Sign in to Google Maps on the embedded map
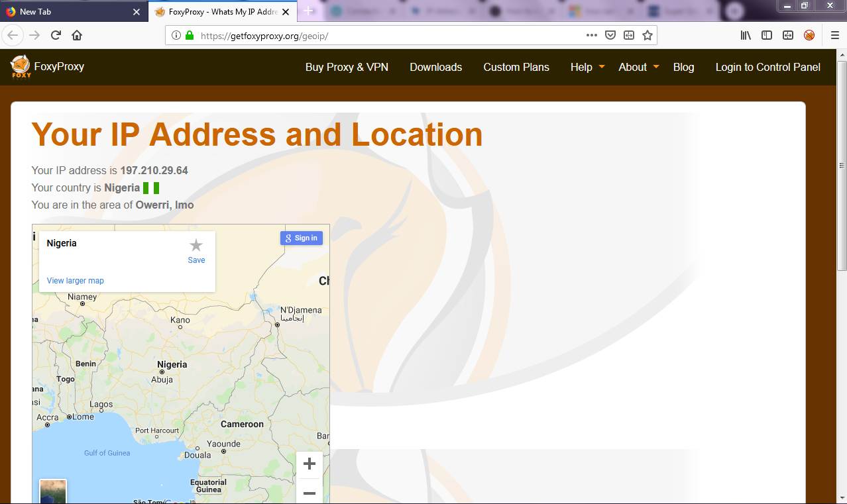 [x=302, y=238]
